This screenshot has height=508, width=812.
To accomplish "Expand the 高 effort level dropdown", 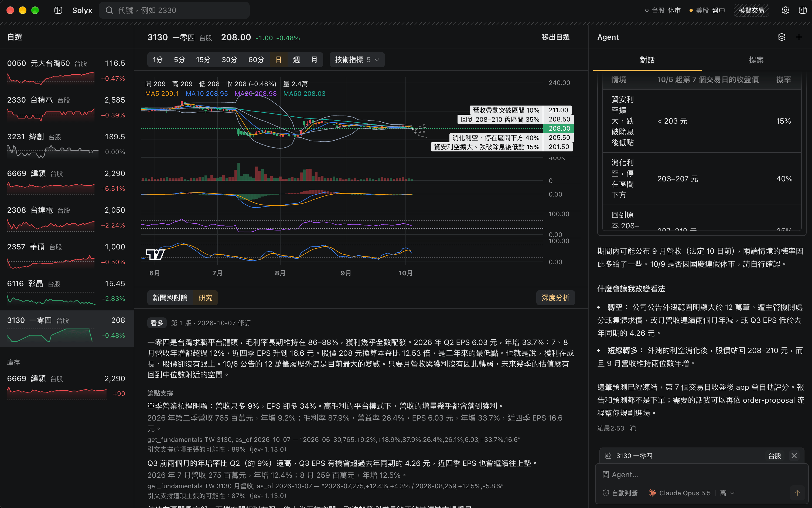I will pos(727,493).
